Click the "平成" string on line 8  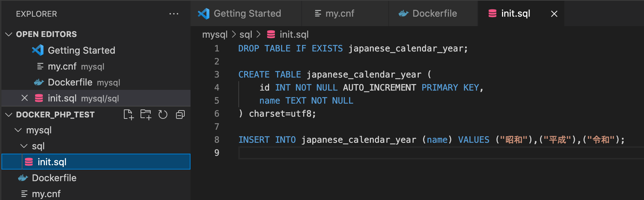(x=557, y=140)
